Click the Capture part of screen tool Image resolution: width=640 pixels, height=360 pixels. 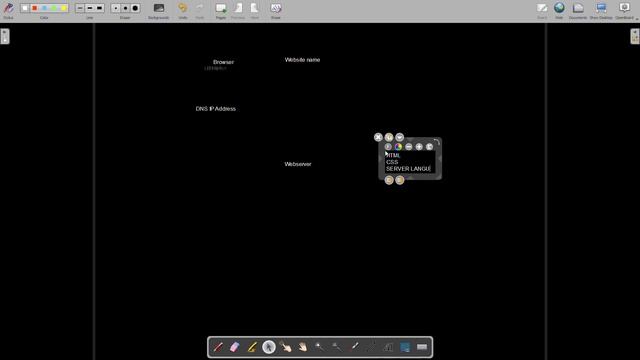tap(405, 347)
